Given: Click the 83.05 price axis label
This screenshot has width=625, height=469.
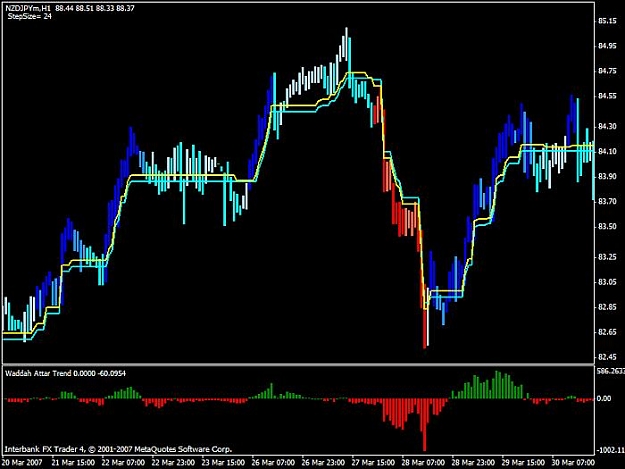Looking at the screenshot, I should pyautogui.click(x=607, y=282).
